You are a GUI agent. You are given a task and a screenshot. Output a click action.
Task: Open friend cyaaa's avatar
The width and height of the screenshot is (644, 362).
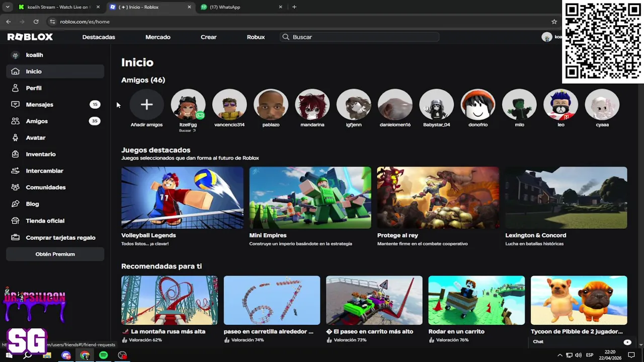pos(602,105)
